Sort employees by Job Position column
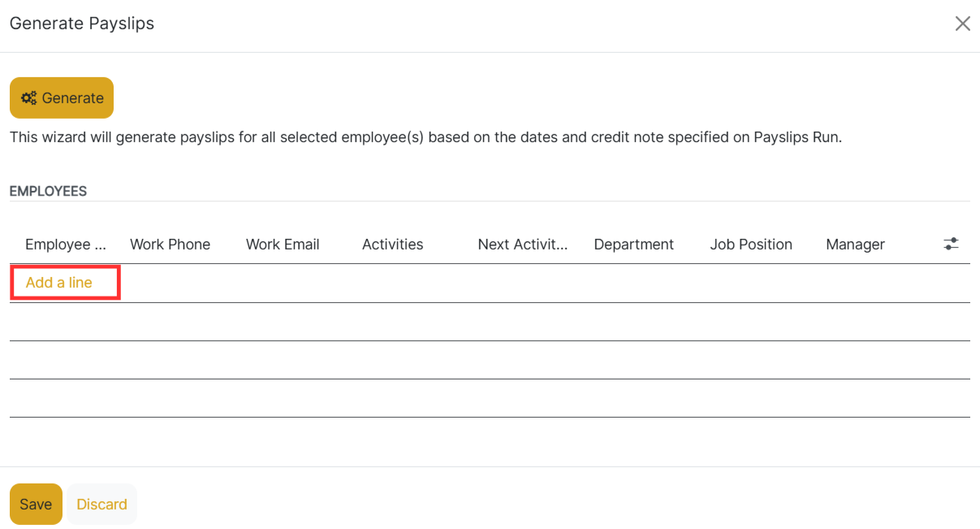Viewport: 980px width, 529px height. (751, 245)
